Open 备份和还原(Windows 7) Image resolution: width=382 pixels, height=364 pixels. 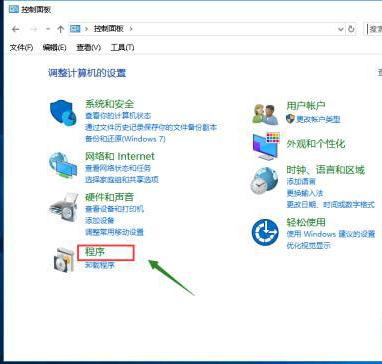[125, 139]
